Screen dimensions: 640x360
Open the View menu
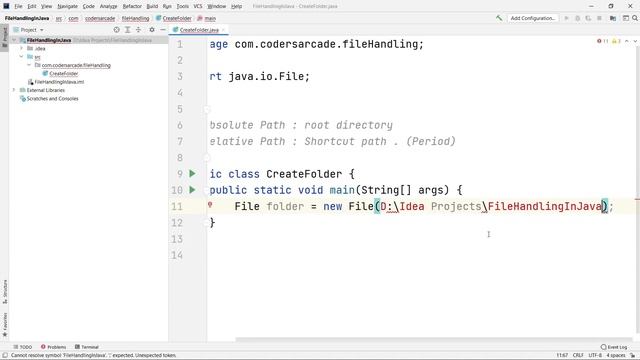point(47,6)
